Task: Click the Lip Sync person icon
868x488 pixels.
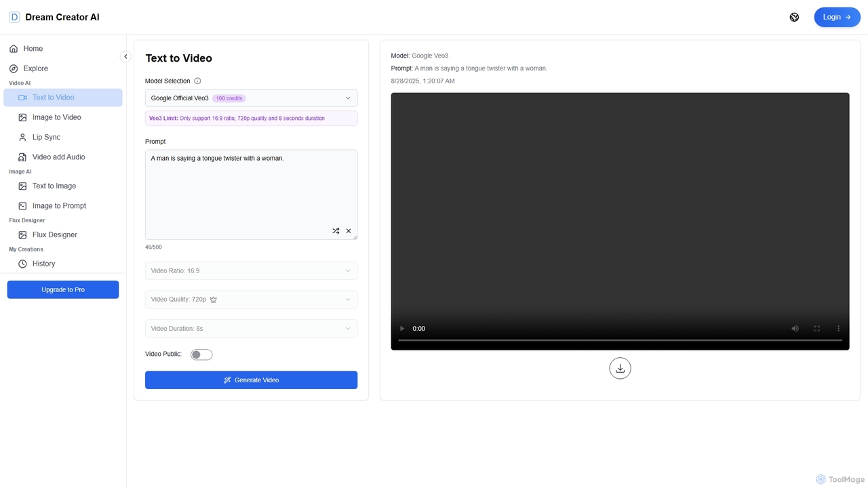Action: [22, 137]
